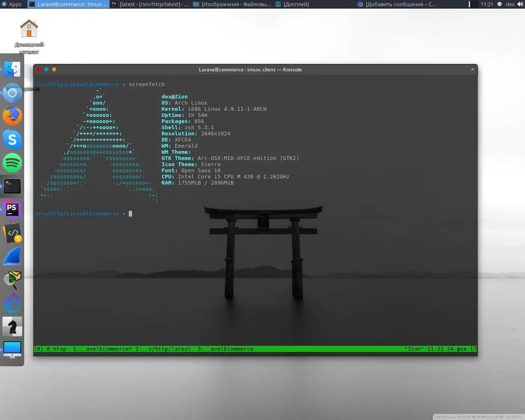The height and width of the screenshot is (420, 525).
Task: Open the magnifier envelope icon in dock
Action: point(12,280)
